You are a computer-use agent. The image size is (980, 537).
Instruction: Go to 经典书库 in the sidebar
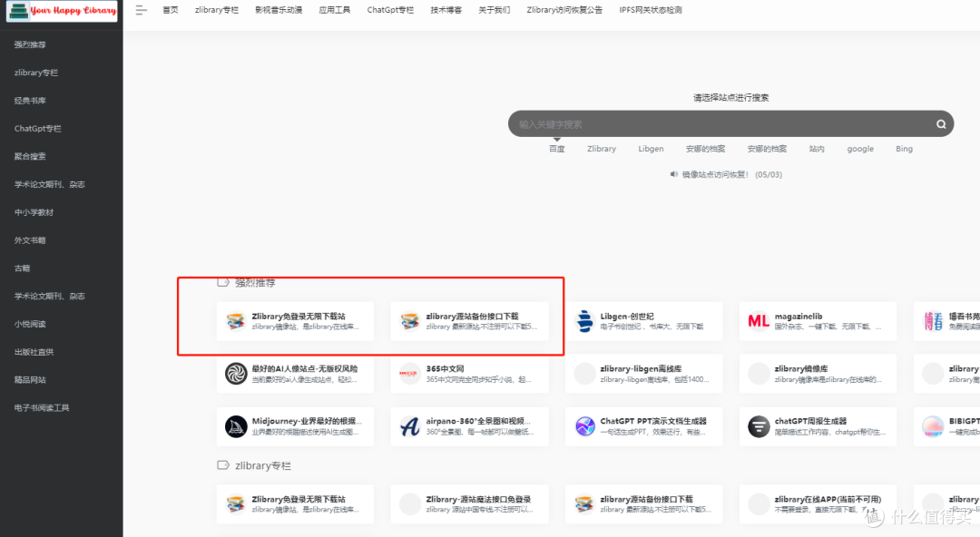[30, 101]
